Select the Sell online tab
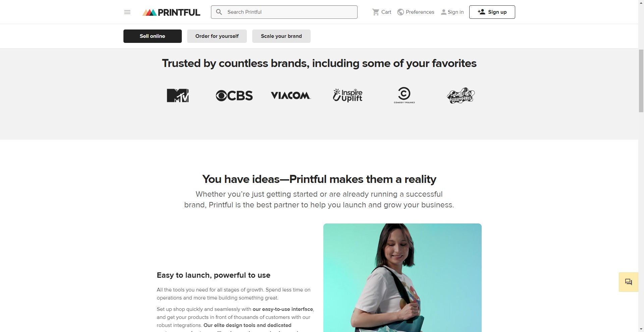Screen dimensions: 644x332 [152, 36]
